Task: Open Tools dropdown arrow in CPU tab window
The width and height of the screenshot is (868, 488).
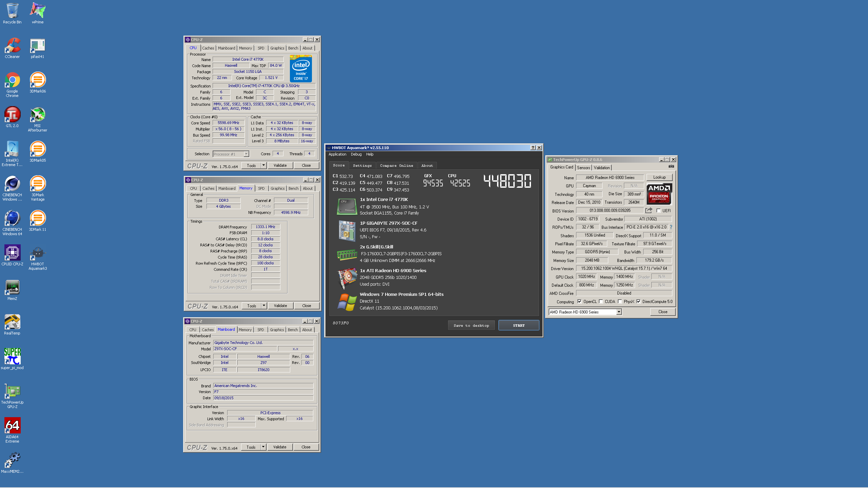Action: point(263,165)
